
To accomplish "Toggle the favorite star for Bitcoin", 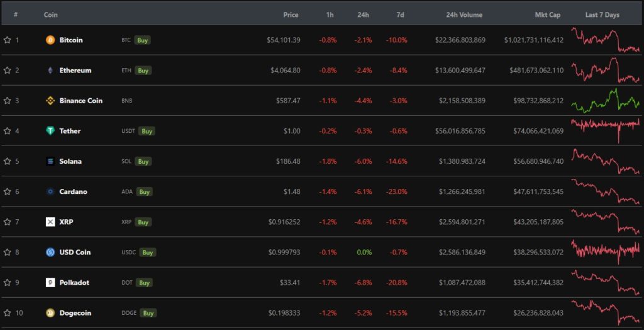I will point(8,40).
